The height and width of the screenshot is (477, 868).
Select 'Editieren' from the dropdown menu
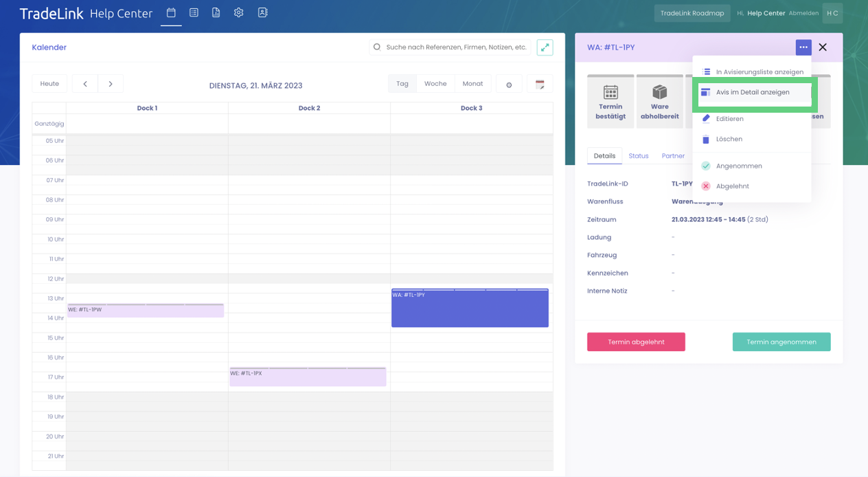pyautogui.click(x=729, y=119)
